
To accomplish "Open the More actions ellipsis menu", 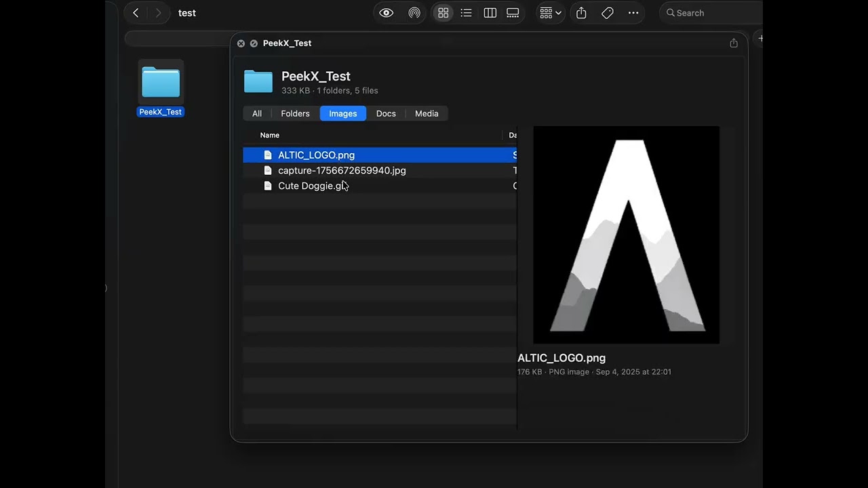I will tap(633, 13).
